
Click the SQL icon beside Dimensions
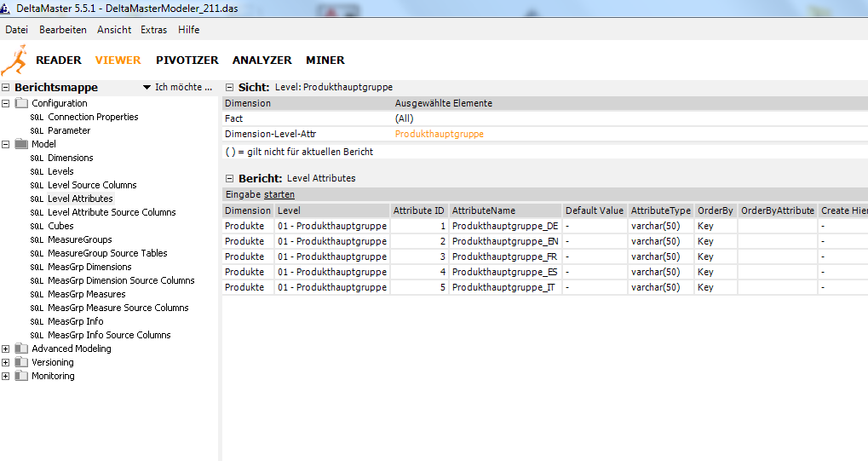(37, 158)
